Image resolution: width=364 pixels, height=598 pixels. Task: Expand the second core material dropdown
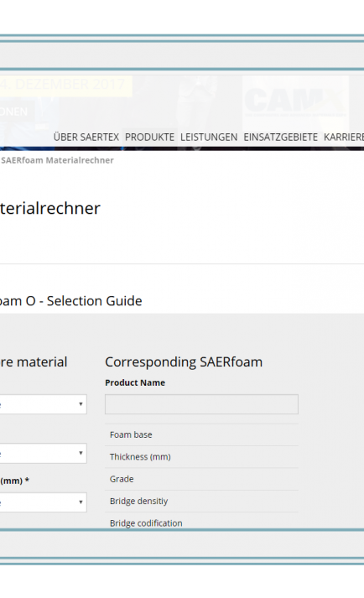click(43, 453)
